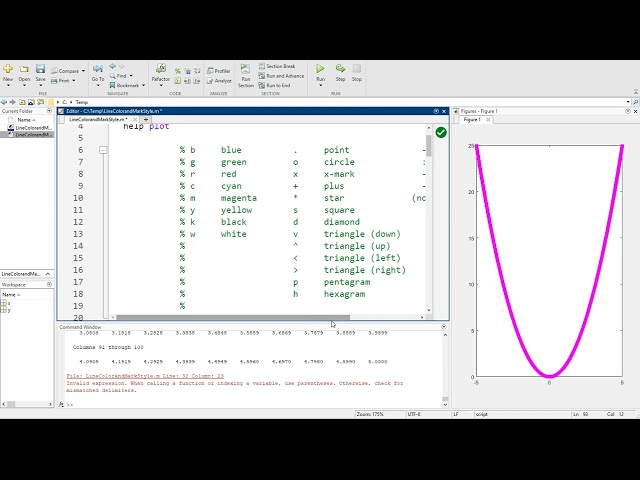Close the LineColorandMarkStyle.m tab
This screenshot has height=480, width=640.
click(135, 120)
